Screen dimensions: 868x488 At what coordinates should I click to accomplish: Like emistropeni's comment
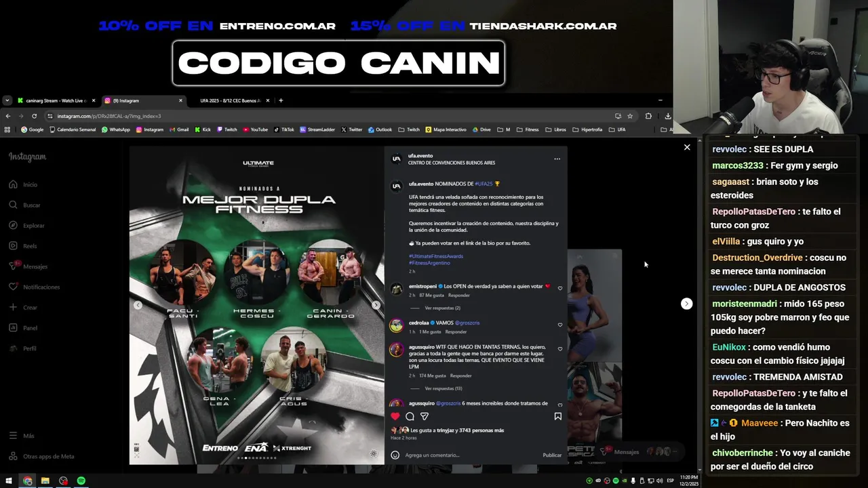click(559, 288)
